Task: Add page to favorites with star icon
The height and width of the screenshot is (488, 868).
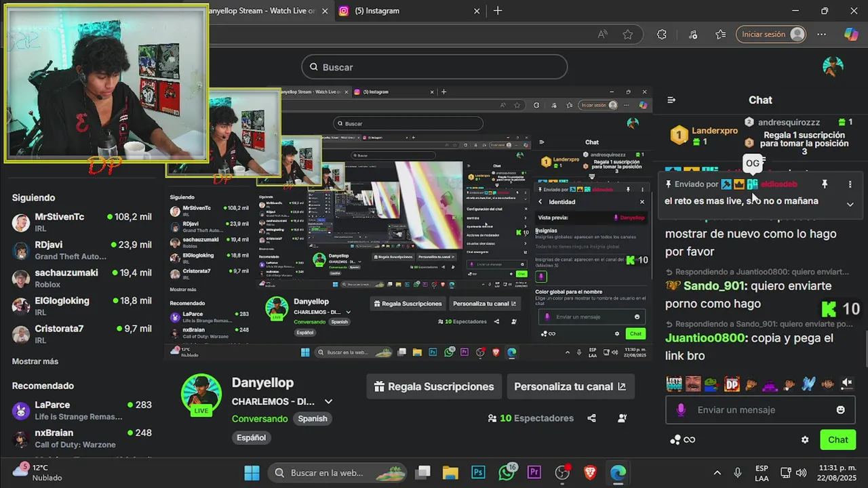Action: point(628,35)
